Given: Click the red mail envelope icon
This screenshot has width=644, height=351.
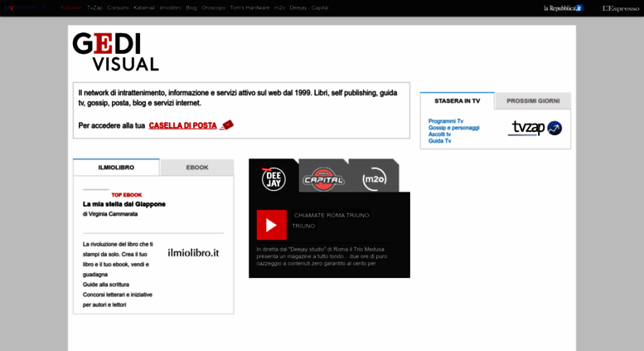Looking at the screenshot, I should click(x=227, y=125).
